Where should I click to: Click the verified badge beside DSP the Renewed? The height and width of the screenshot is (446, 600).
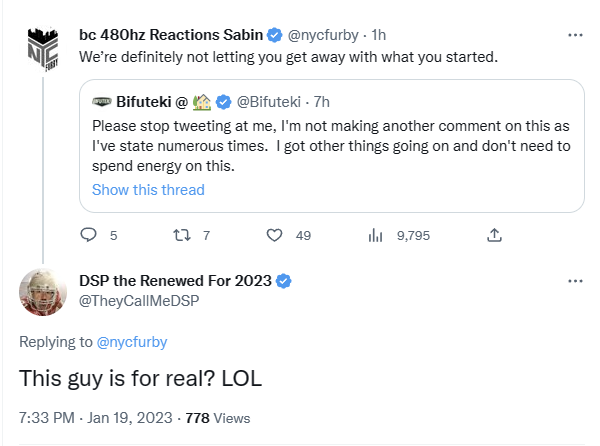pyautogui.click(x=284, y=281)
